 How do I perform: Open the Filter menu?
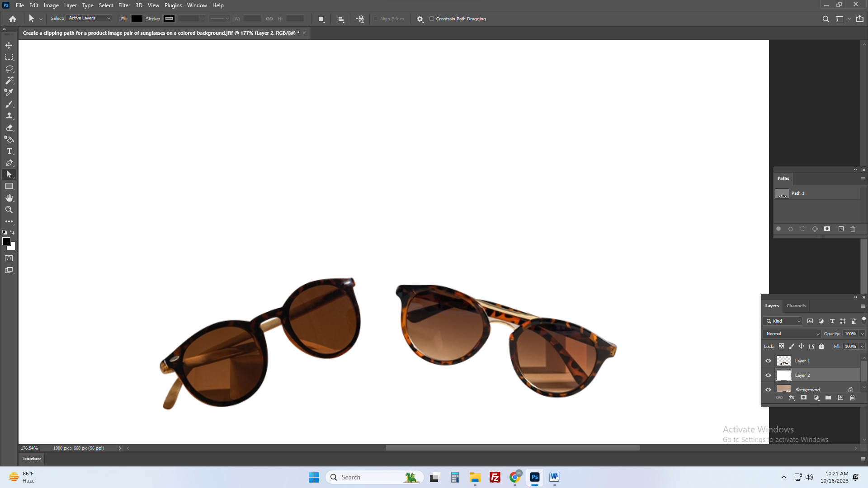click(124, 5)
